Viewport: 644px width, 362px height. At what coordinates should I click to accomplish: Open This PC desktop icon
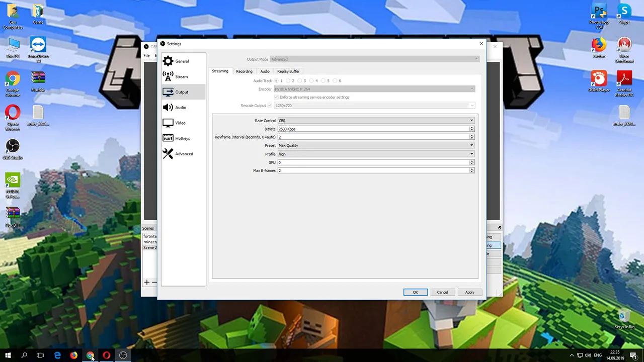click(x=13, y=48)
